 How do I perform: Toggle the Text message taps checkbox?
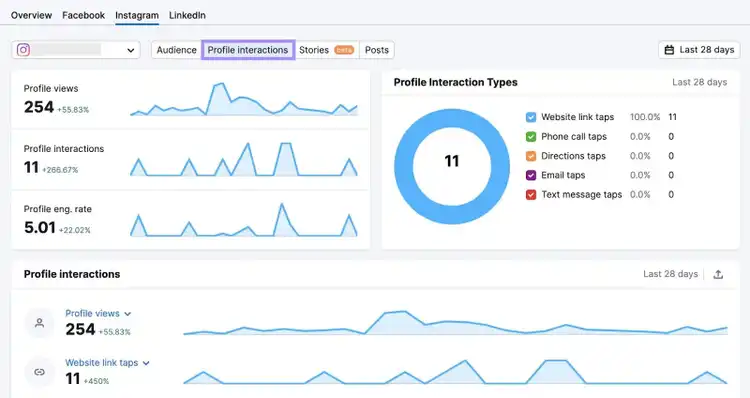531,195
